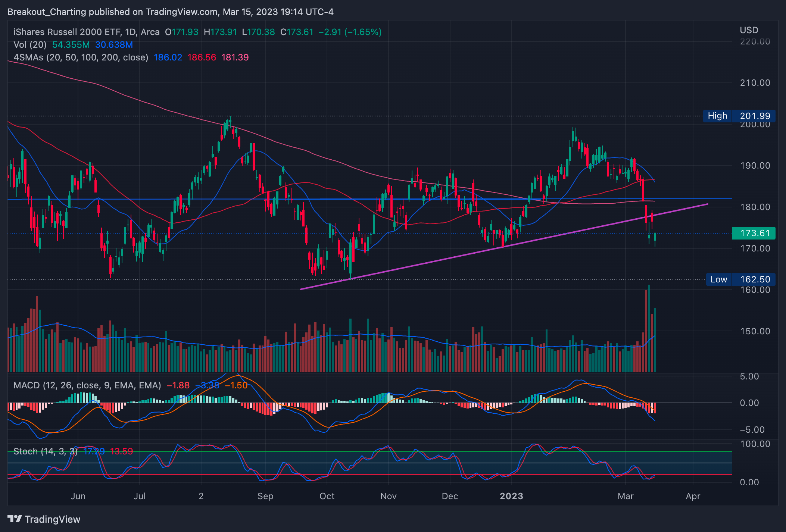Click the iShares Russell 2000 ETF title

[67, 32]
